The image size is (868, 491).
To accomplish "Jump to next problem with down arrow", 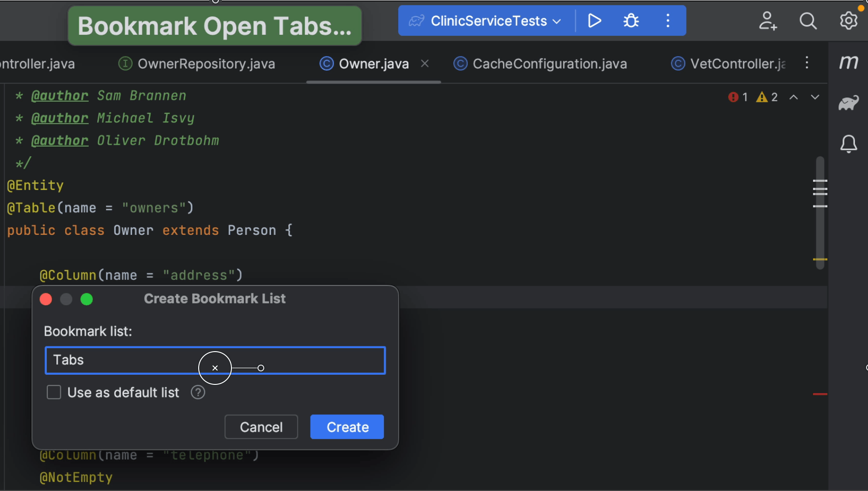I will (815, 97).
